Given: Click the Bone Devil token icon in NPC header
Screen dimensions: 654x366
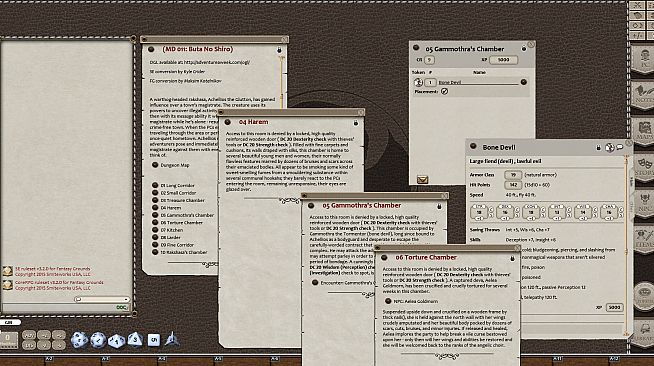Looking at the screenshot, I should point(610,148).
